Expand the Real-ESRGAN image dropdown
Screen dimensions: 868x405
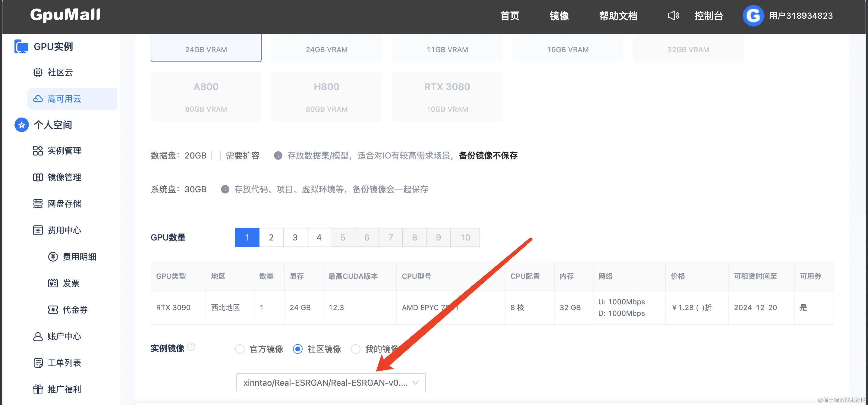[x=331, y=383]
